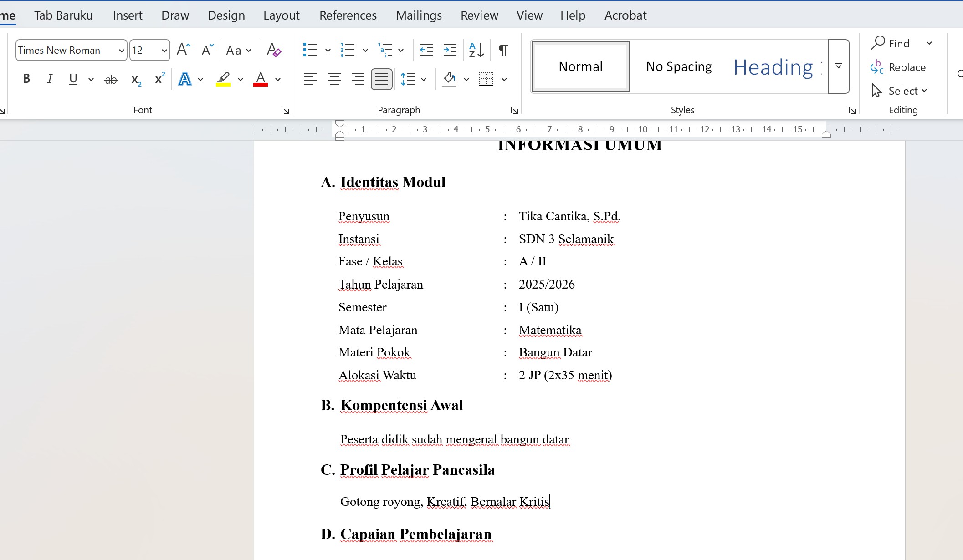Toggle right text alignment
This screenshot has height=560, width=963.
[x=358, y=78]
